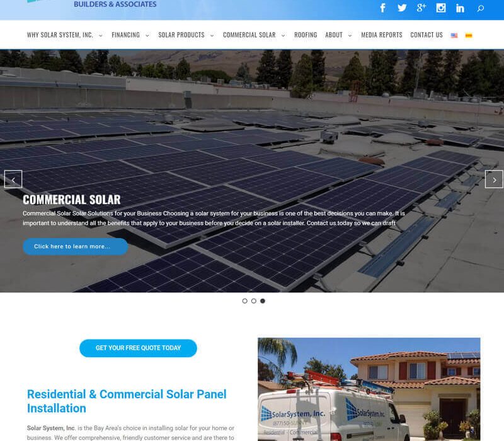
Task: Click the Solar System van photo
Action: [369, 389]
